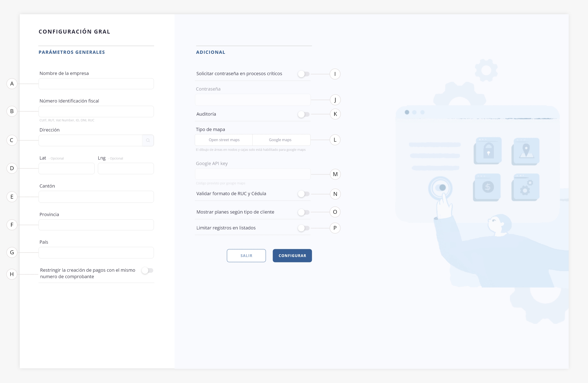588x383 pixels.
Task: Enable Validar formato de RUC y Cédula
Action: (x=304, y=194)
